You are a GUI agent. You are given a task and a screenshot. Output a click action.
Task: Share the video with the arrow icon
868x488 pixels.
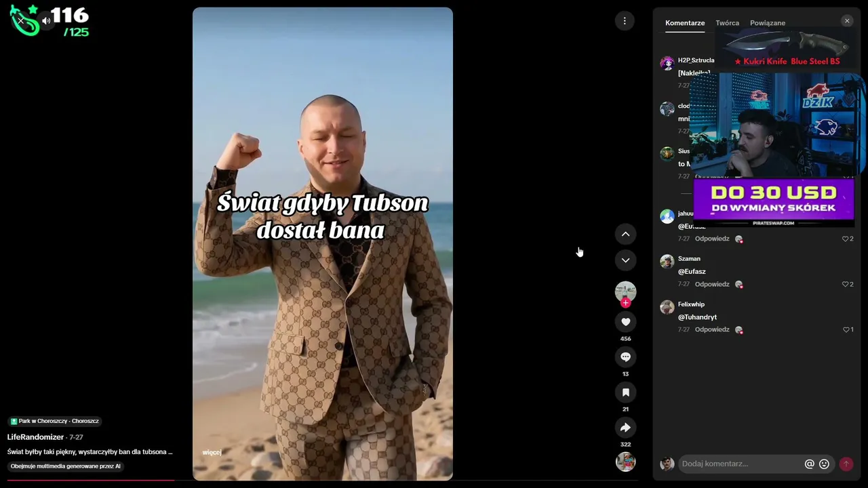[625, 428]
